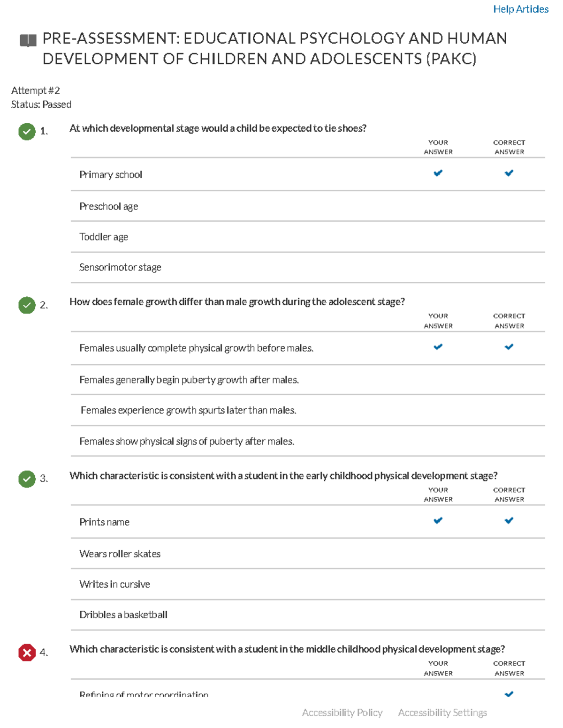
Task: Click the Correct Answer checkmark for Prints name
Action: (509, 520)
